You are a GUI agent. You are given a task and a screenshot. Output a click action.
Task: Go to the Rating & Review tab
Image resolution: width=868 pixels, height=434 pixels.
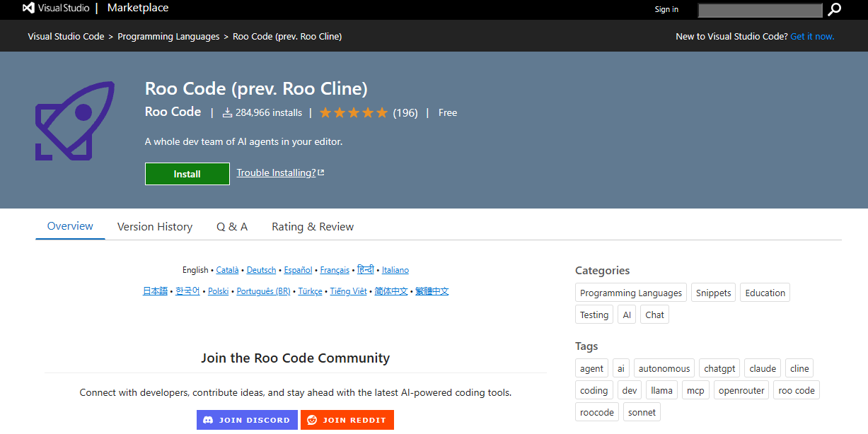point(313,227)
